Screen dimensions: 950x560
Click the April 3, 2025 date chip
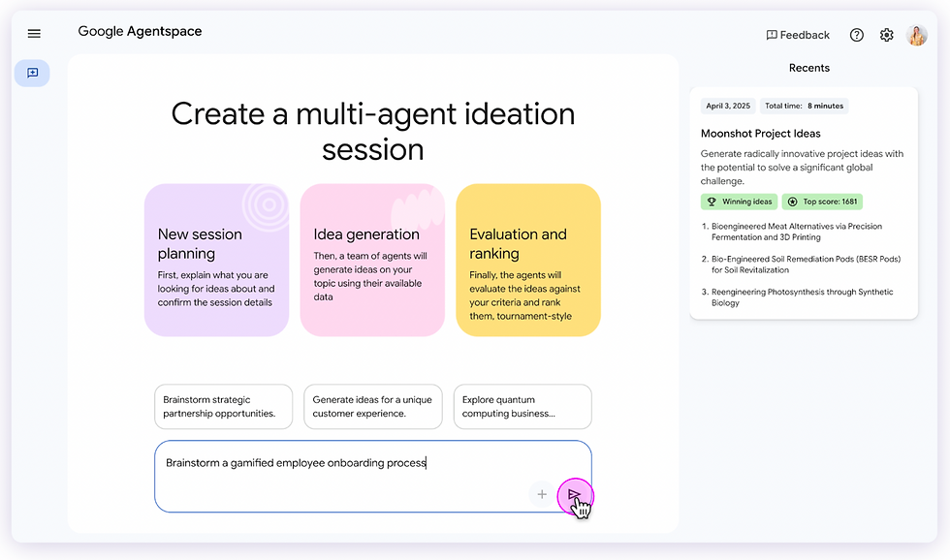pos(728,106)
